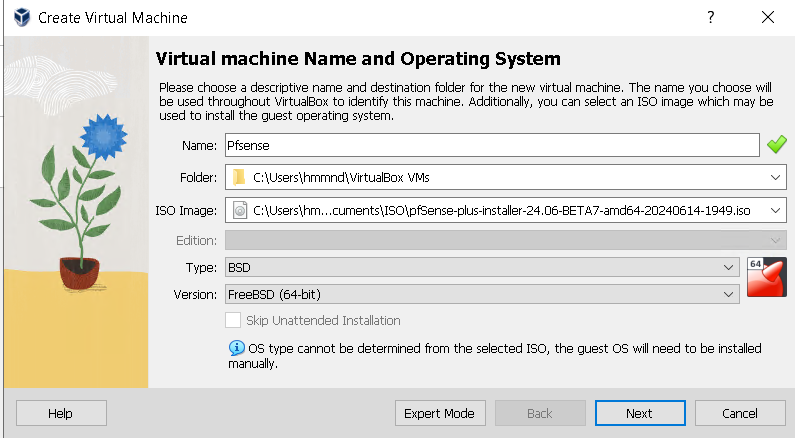Click the Create Virtual Machine title text

(113, 18)
